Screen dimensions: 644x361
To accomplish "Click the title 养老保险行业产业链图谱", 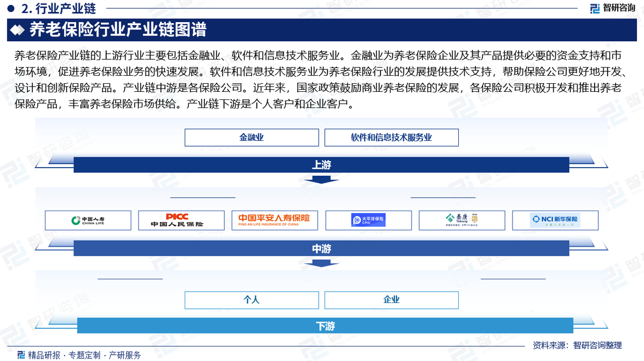I will [x=118, y=30].
